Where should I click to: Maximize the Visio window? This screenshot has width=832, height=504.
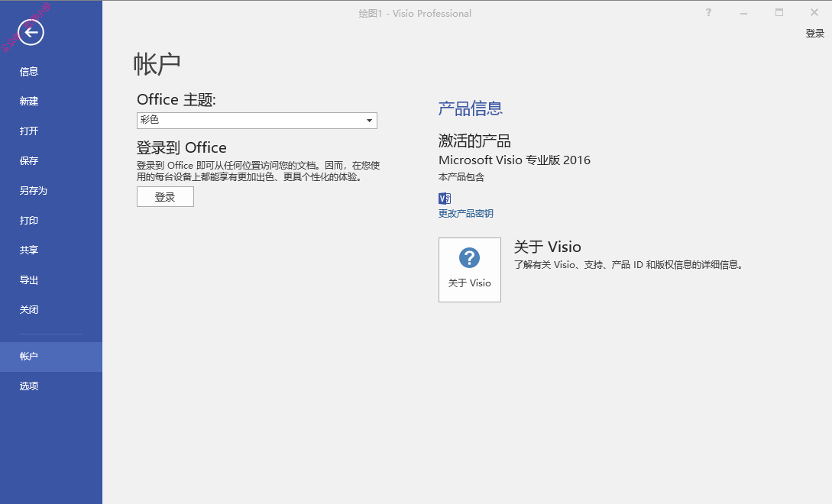click(779, 12)
